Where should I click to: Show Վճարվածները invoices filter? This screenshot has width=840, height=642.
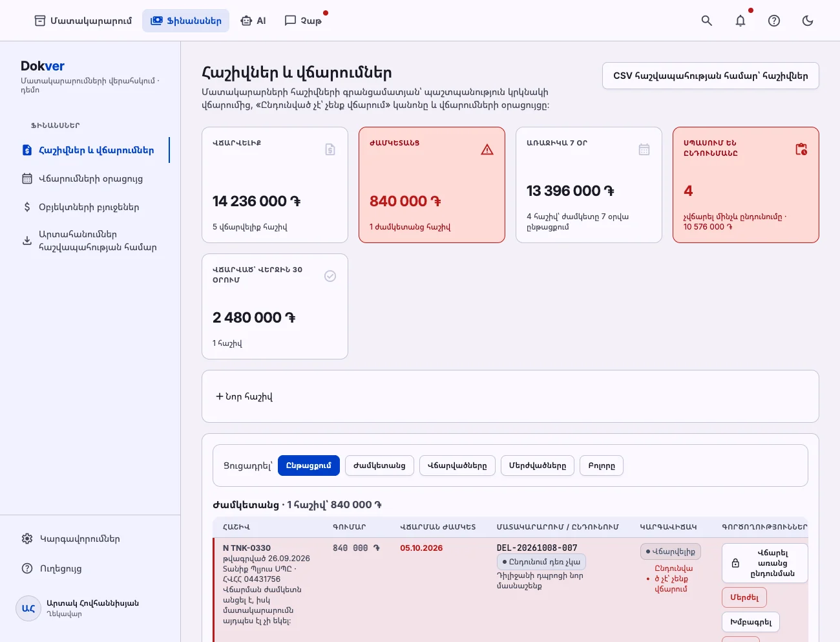pos(457,465)
